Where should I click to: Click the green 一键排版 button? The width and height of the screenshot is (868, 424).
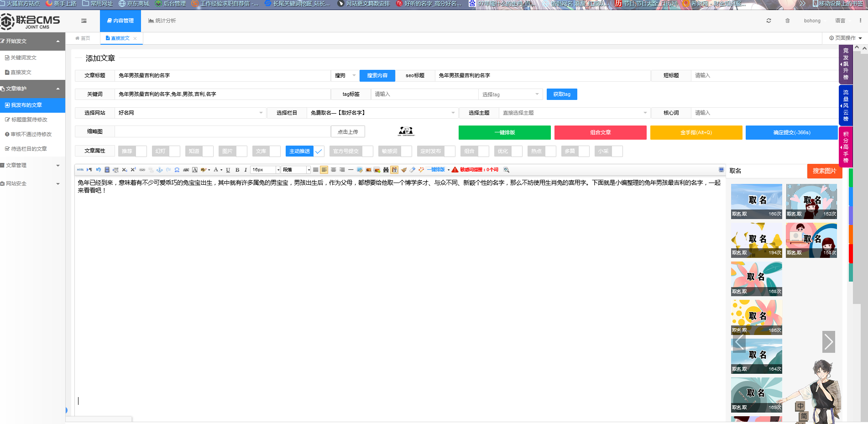point(504,132)
